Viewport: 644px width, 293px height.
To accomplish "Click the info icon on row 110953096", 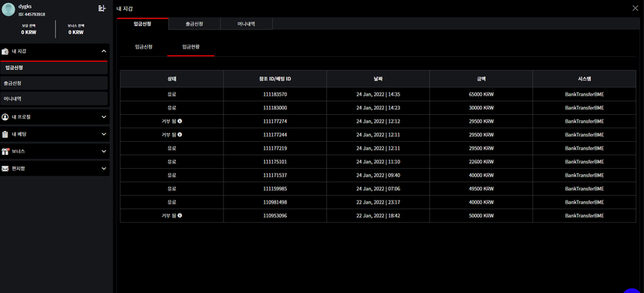I will click(x=180, y=215).
